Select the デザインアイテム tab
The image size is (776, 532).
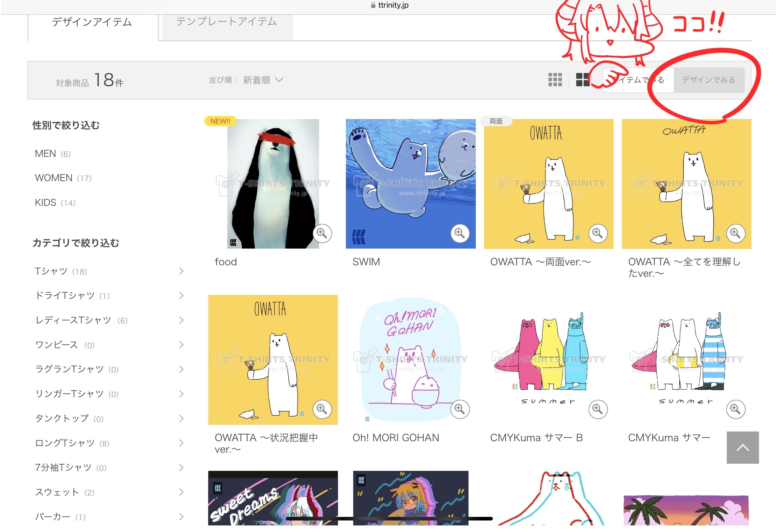click(x=92, y=22)
